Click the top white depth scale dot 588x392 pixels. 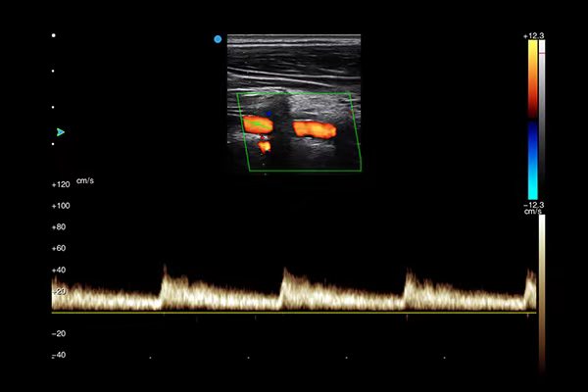(54, 35)
